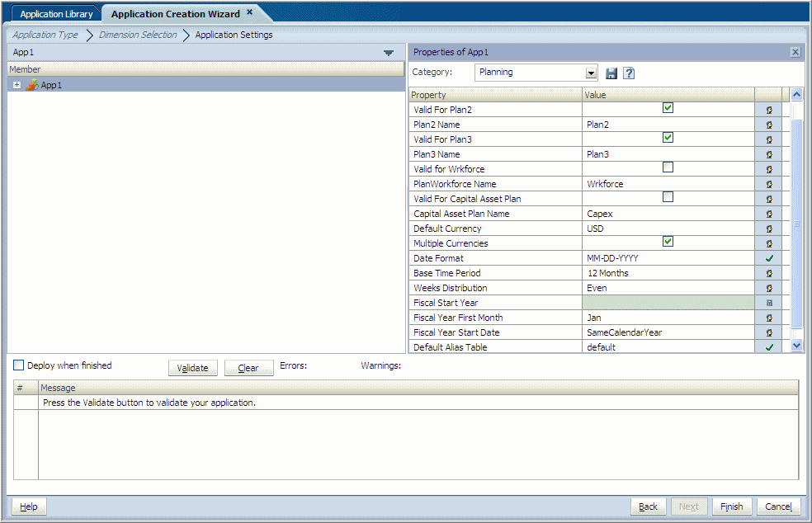The height and width of the screenshot is (523, 812).
Task: Click the status icon for Fiscal Year Start Date
Action: [769, 333]
